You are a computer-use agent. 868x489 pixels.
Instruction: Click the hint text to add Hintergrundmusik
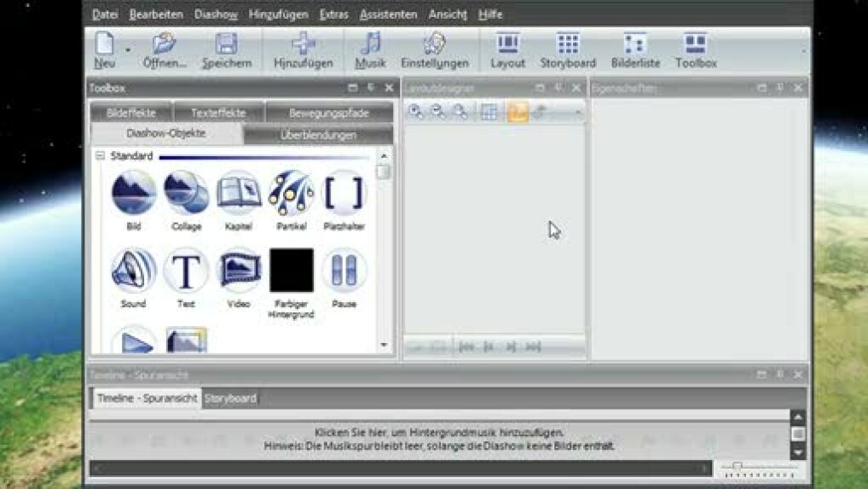pyautogui.click(x=439, y=433)
